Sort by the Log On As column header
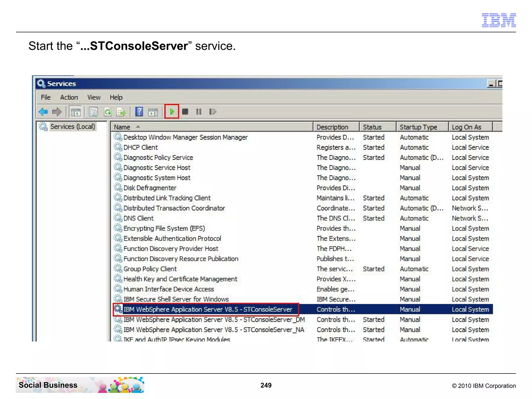Viewport: 532px width, 399px height. pos(471,127)
